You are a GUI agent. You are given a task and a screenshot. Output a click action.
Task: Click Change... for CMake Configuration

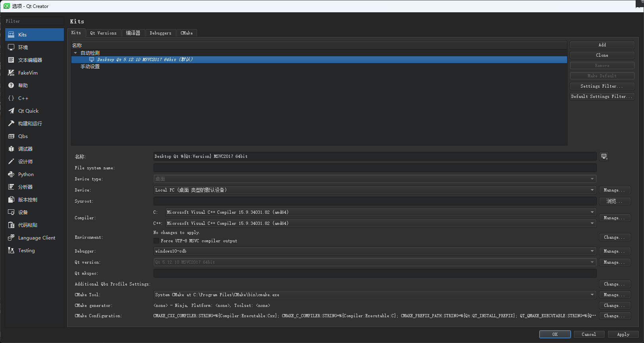pos(615,316)
